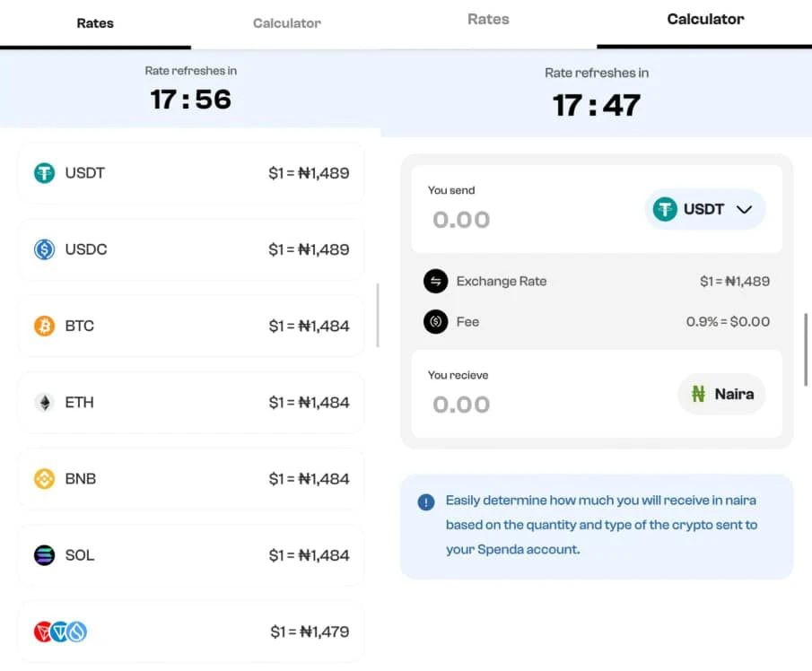Screen dimensions: 812x671
Task: Expand the chevron next to USDT selector
Action: 744,209
